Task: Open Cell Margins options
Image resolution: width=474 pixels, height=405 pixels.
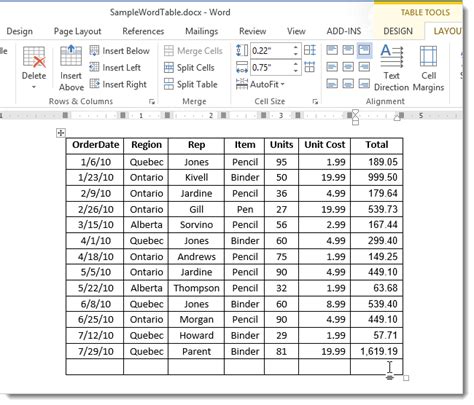Action: point(429,68)
